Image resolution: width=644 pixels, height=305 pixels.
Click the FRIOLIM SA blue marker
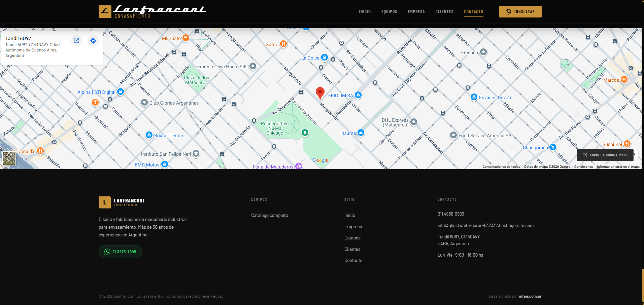coord(358,95)
